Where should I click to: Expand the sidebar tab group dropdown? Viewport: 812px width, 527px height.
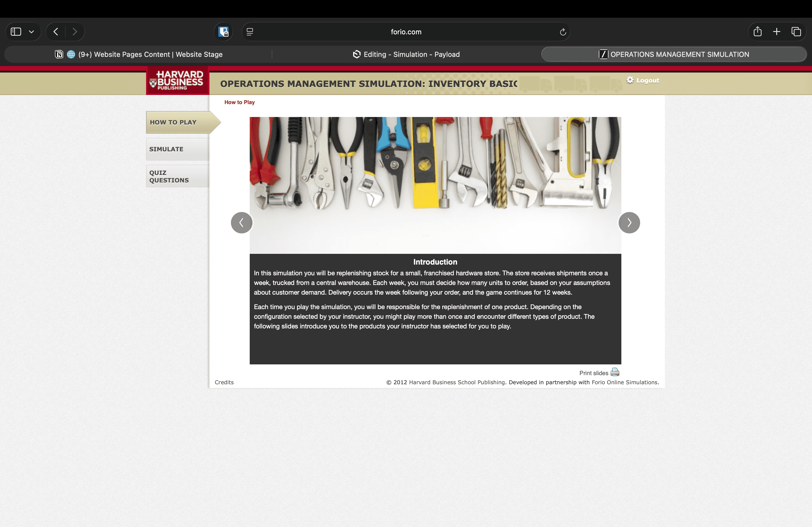pyautogui.click(x=31, y=32)
